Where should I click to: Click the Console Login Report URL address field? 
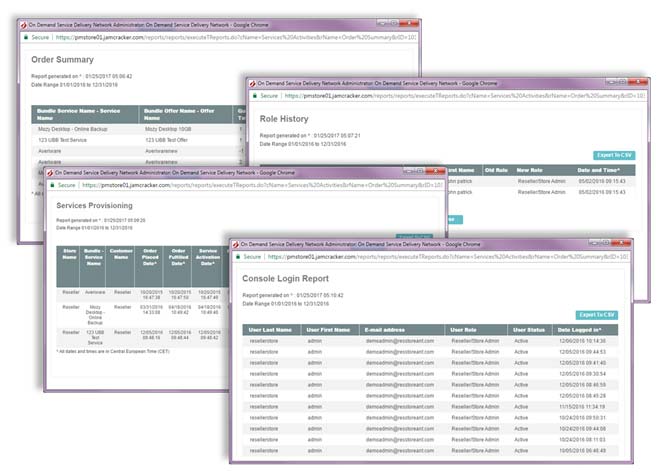point(447,256)
